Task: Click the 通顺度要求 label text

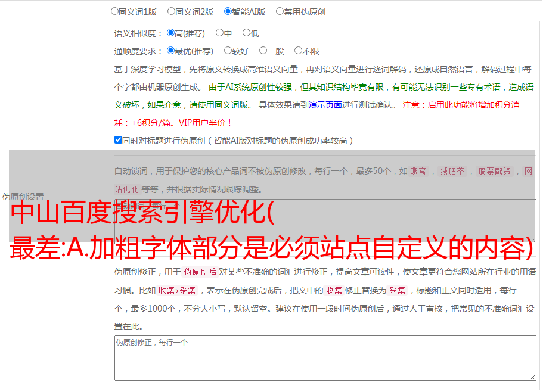Action: click(135, 51)
